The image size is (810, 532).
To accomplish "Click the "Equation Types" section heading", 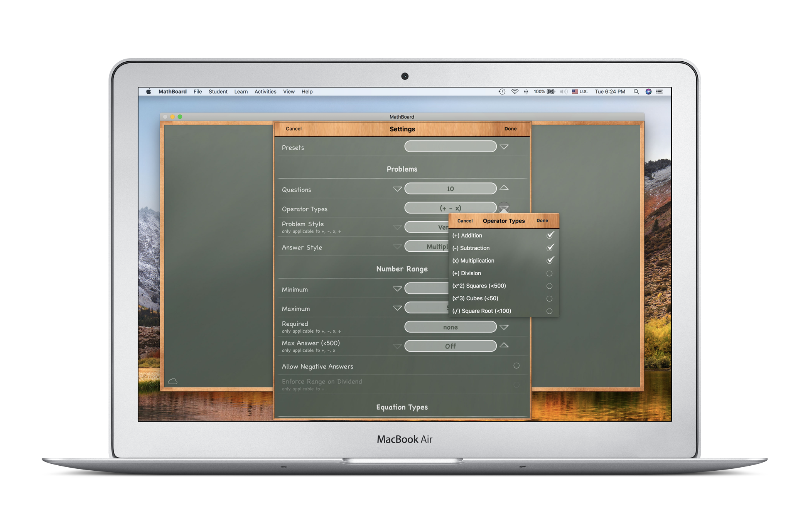I will tap(402, 407).
